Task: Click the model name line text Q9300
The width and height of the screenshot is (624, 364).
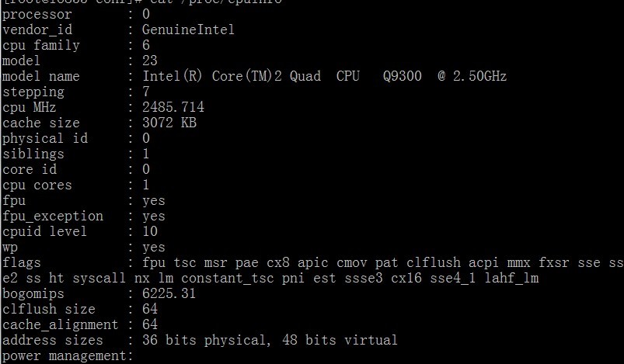Action: click(402, 76)
